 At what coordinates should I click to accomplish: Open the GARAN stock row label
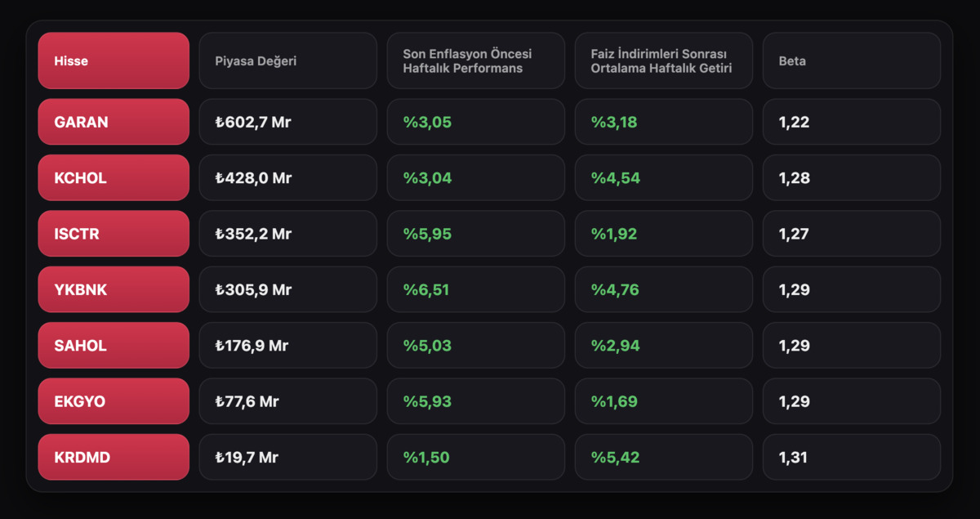coord(114,122)
